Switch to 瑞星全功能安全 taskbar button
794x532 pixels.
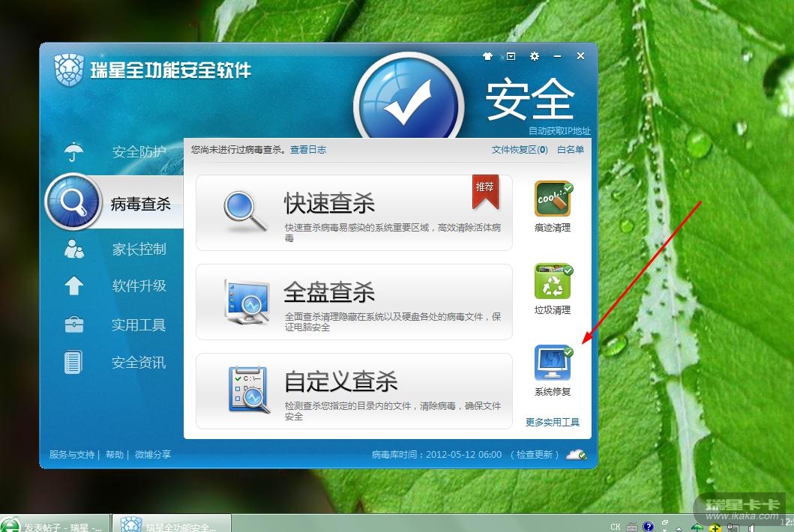171,524
